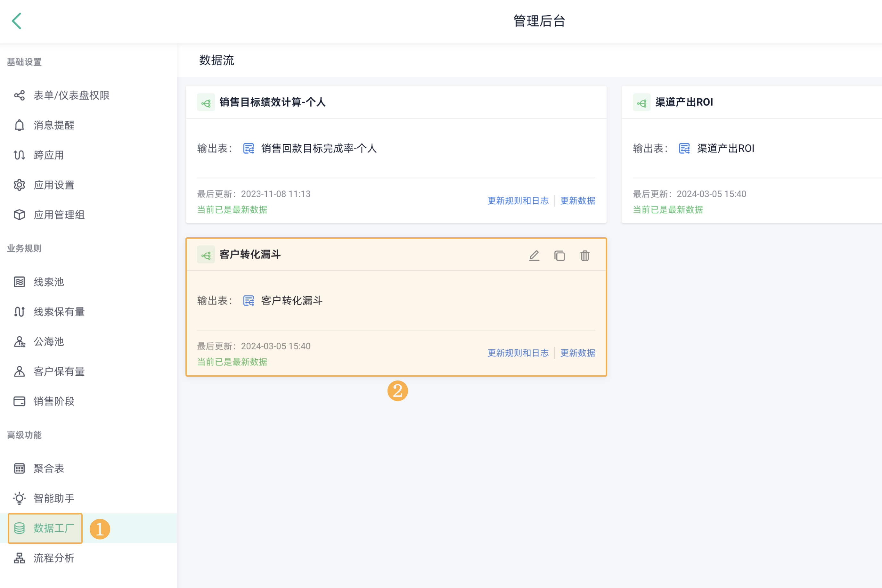
Task: Go to 消息提醒 settings
Action: (54, 125)
